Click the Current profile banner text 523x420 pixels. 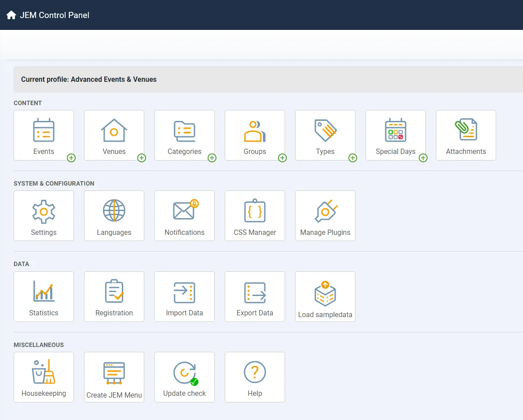89,80
